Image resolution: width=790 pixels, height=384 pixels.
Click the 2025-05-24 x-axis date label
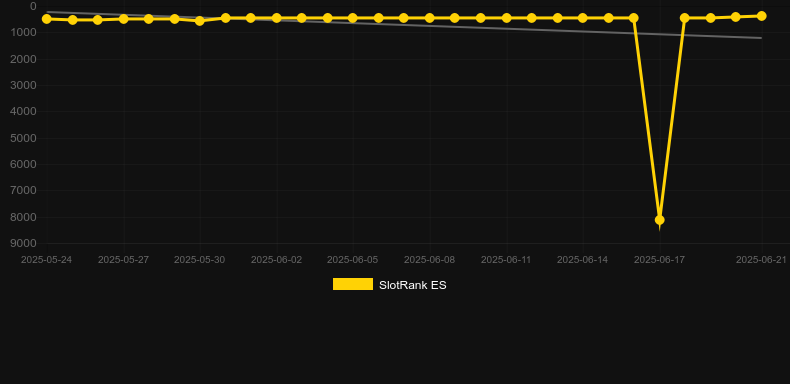pyautogui.click(x=46, y=260)
